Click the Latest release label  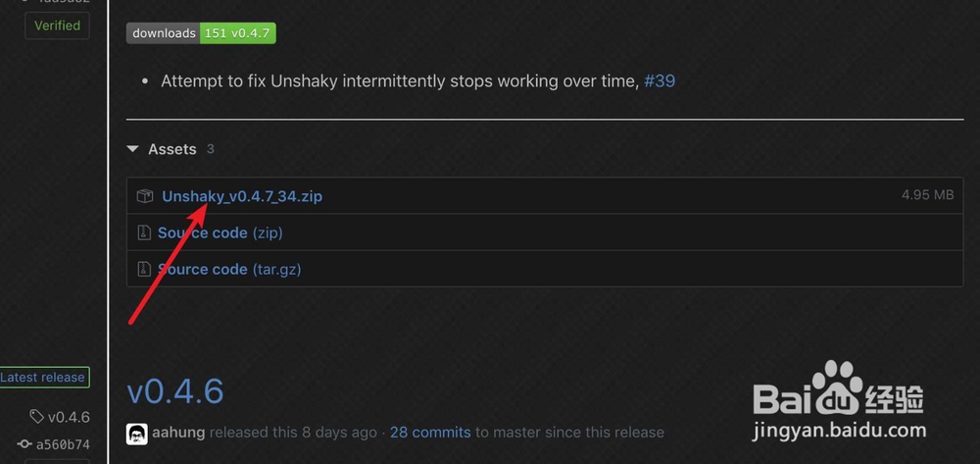tap(43, 377)
